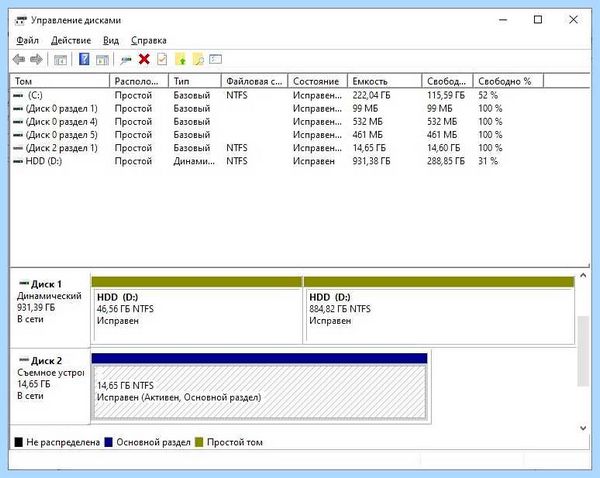Toggle the action pane toolbar icon

click(x=102, y=60)
